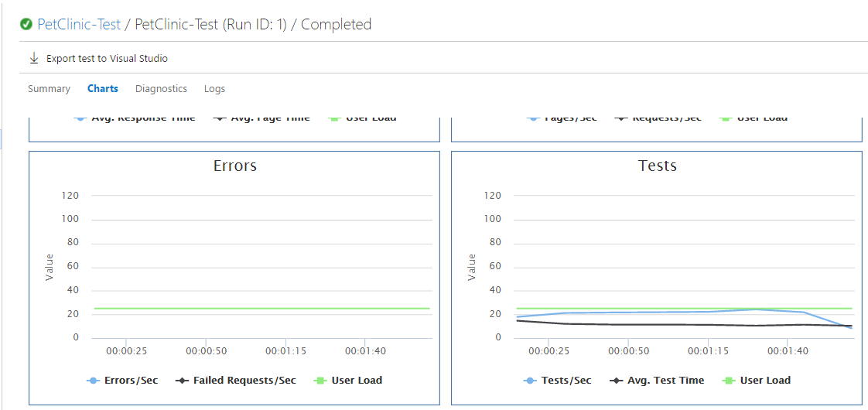Click green User Load line in Errors chart
The height and width of the screenshot is (410, 868).
pyautogui.click(x=263, y=309)
